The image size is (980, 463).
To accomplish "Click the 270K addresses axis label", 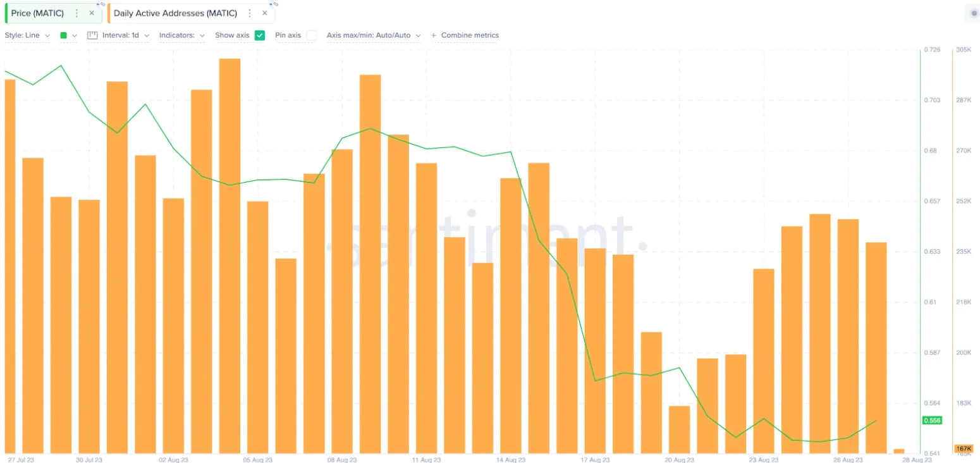I will click(x=964, y=151).
